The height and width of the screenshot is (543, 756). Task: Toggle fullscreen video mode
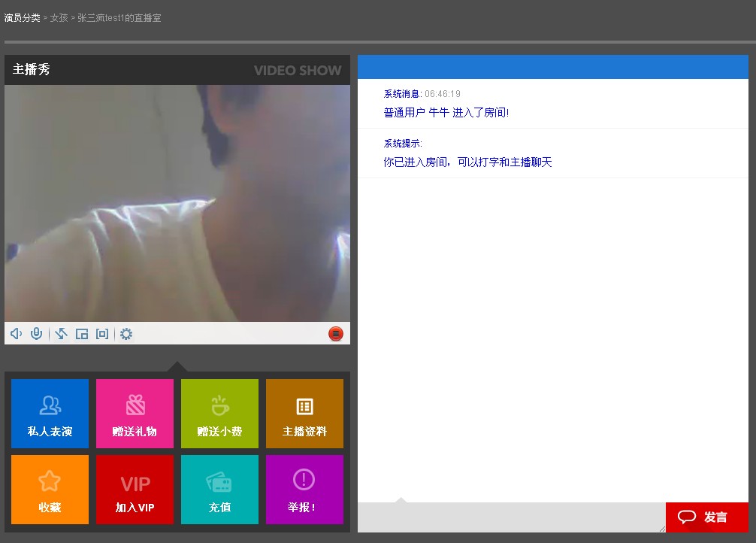102,334
